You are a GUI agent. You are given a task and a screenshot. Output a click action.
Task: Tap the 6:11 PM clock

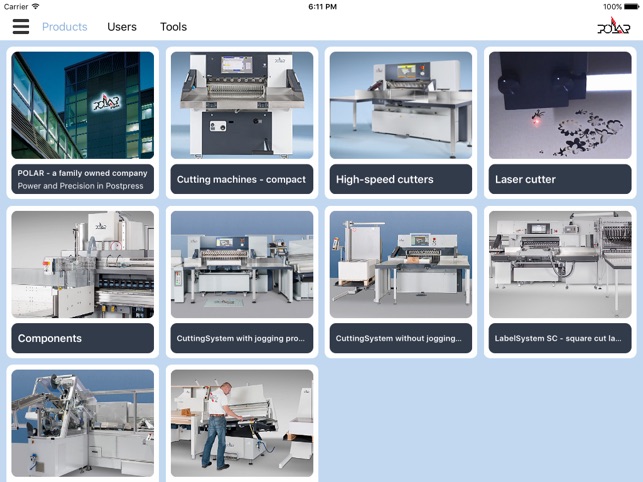[322, 7]
